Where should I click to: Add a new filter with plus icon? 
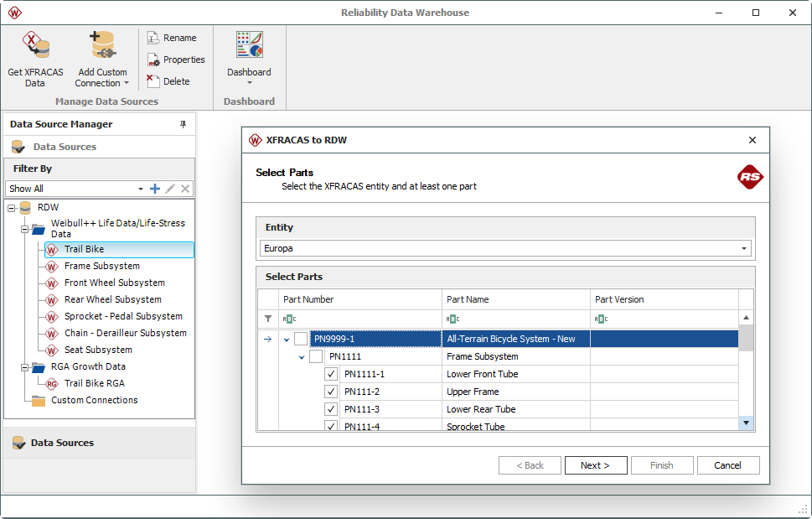154,189
